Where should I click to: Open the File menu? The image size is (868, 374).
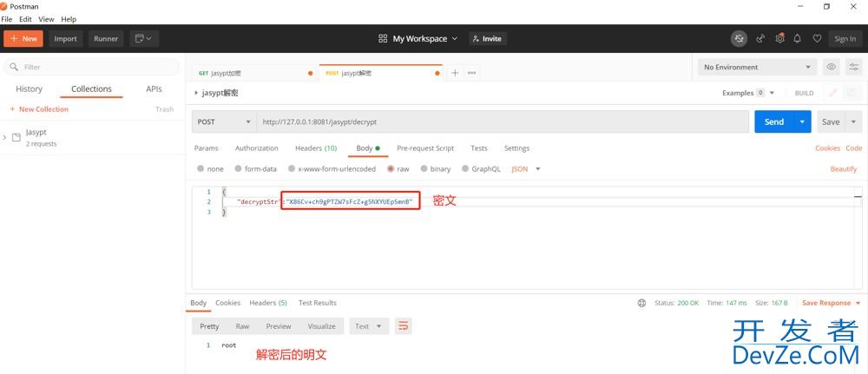(x=7, y=19)
